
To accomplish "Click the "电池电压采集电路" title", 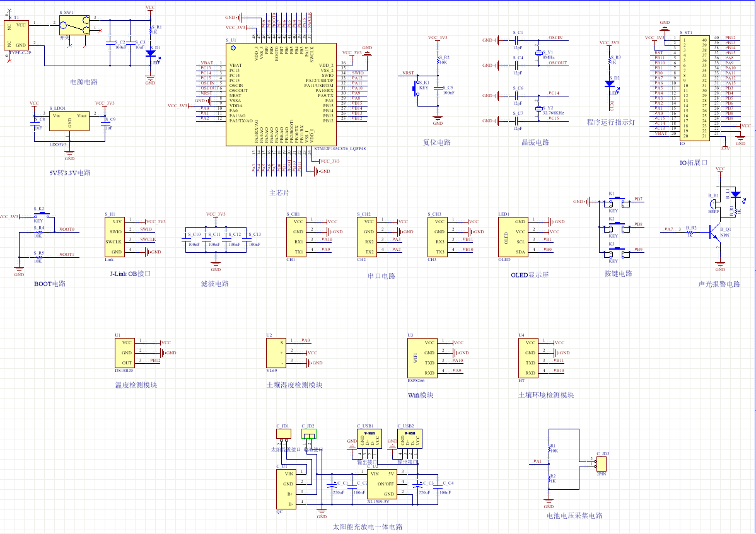I will [x=574, y=516].
